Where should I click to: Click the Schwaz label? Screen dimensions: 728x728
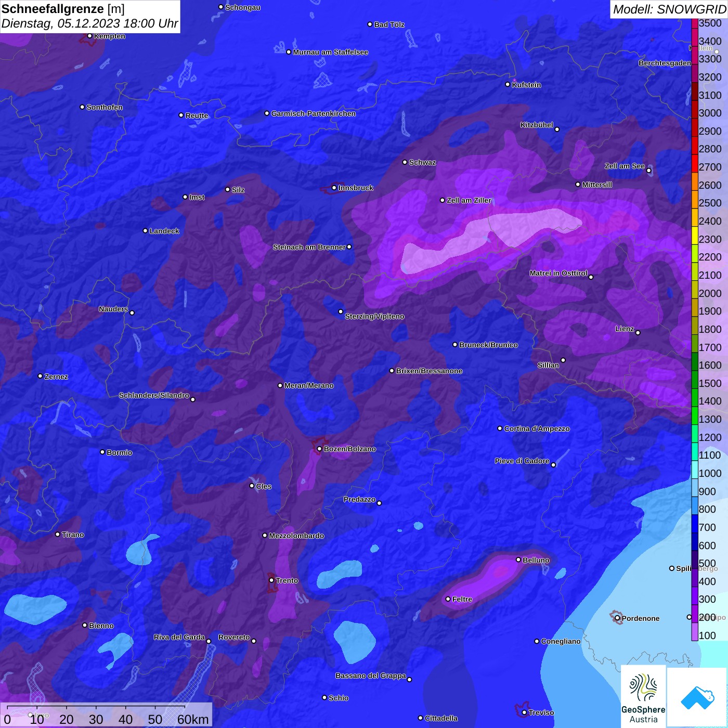click(422, 162)
